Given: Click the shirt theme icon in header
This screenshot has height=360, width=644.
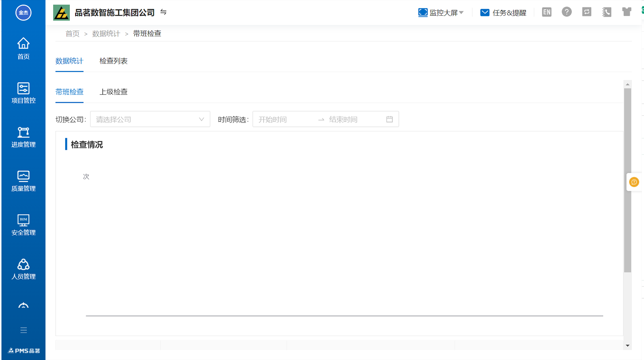Looking at the screenshot, I should tap(627, 12).
